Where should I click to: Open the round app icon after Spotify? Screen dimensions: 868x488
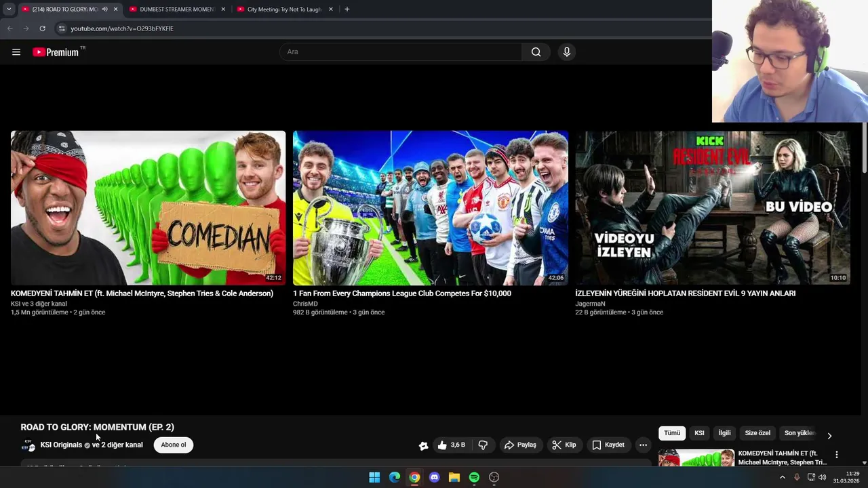(x=494, y=477)
